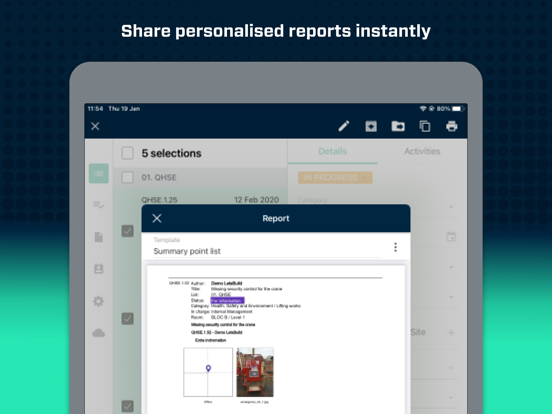Image resolution: width=552 pixels, height=414 pixels.
Task: Open the checklist sidebar icon
Action: [x=99, y=205]
